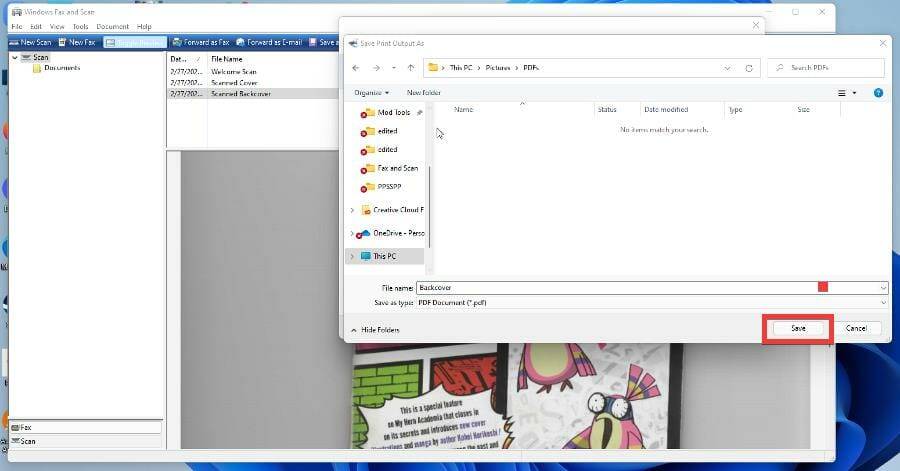Select Forward as Fax toolbar button
Image resolution: width=900 pixels, height=471 pixels.
tap(201, 42)
